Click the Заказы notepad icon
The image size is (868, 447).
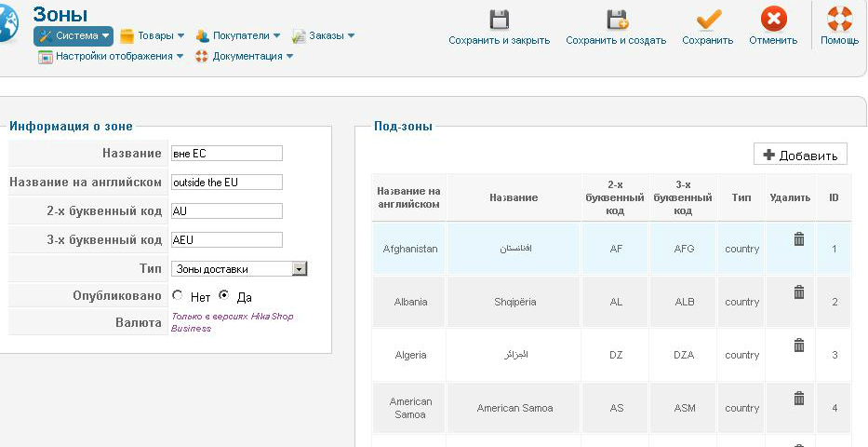click(x=299, y=36)
